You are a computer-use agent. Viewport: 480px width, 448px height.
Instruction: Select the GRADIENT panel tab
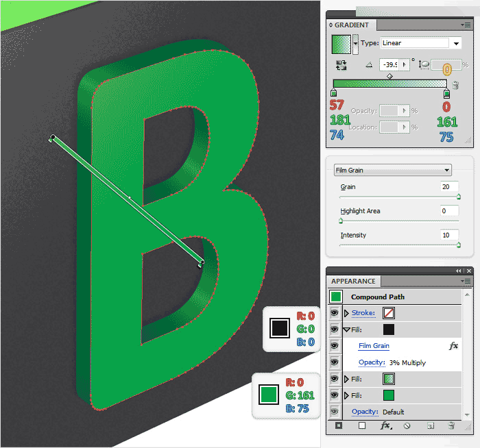(351, 25)
